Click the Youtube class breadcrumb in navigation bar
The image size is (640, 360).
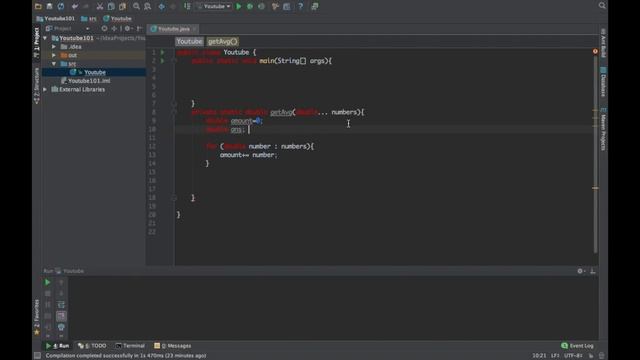point(118,18)
